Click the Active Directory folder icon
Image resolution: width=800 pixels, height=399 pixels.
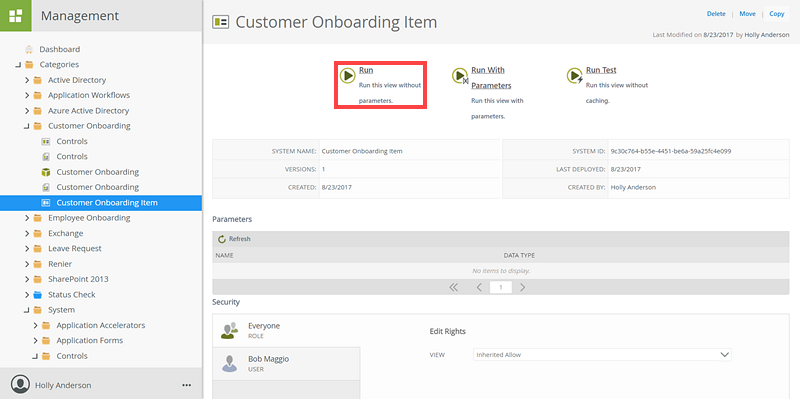pos(37,80)
